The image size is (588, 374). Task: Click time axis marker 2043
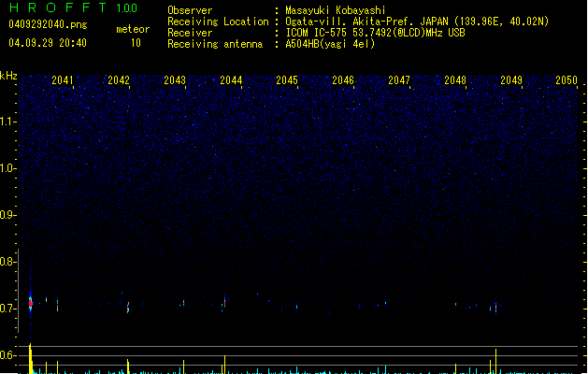(175, 80)
